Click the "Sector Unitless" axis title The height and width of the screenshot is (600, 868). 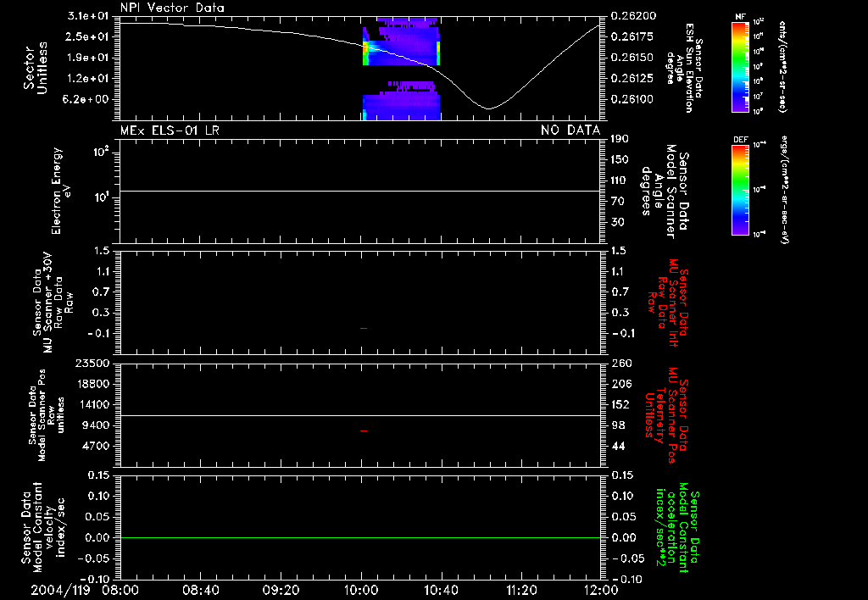pyautogui.click(x=36, y=68)
